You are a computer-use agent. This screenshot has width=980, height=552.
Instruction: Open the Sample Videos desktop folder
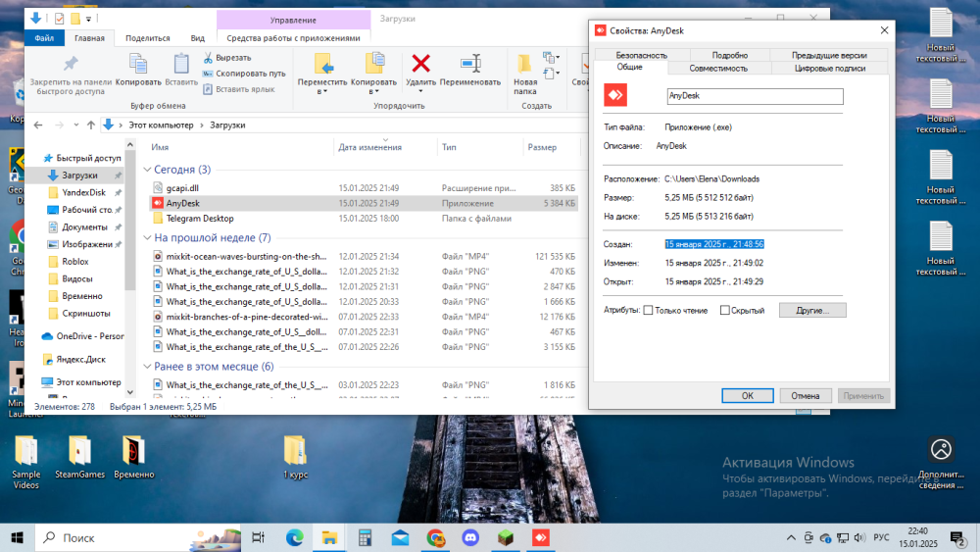pyautogui.click(x=26, y=462)
